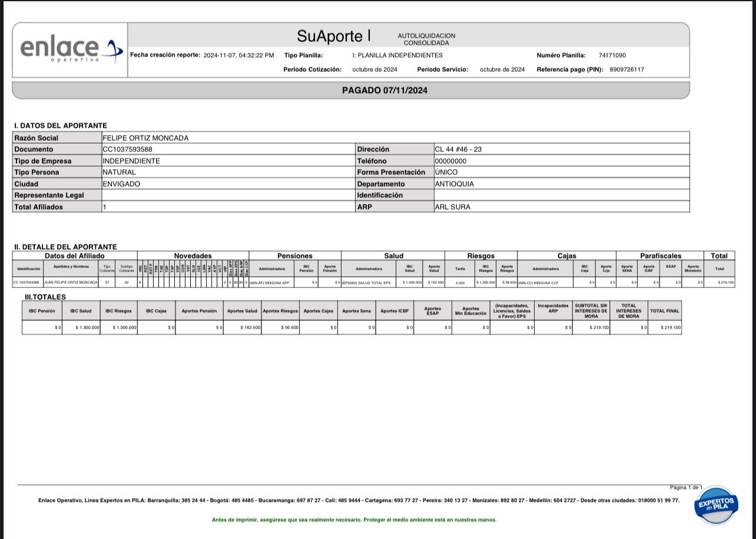Select the Referencia pago PIN number 8909726117
This screenshot has height=539, width=756.
[x=626, y=70]
